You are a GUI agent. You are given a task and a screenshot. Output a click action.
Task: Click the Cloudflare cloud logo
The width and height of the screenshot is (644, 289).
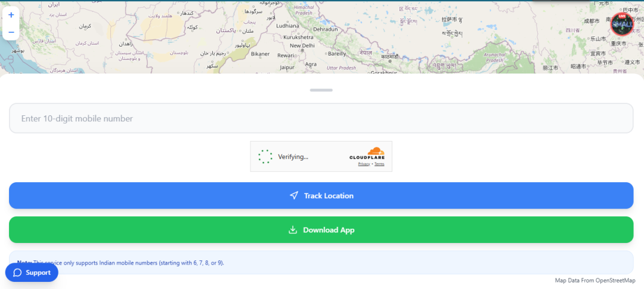point(376,152)
